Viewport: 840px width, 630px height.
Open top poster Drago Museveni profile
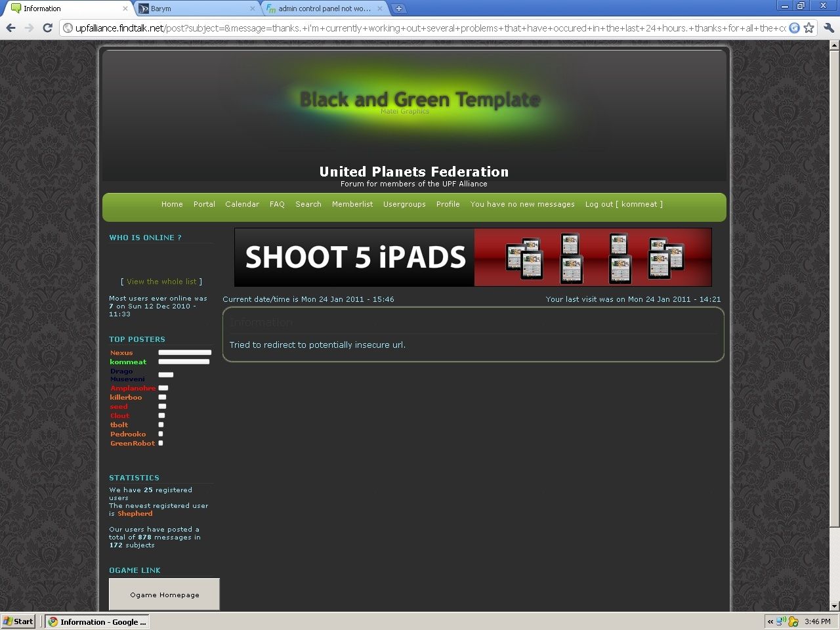pyautogui.click(x=127, y=375)
